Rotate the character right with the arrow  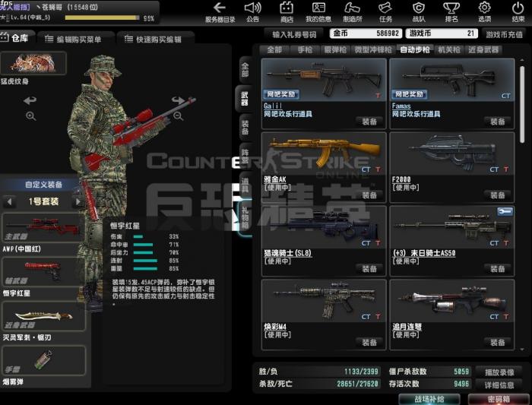[x=178, y=100]
